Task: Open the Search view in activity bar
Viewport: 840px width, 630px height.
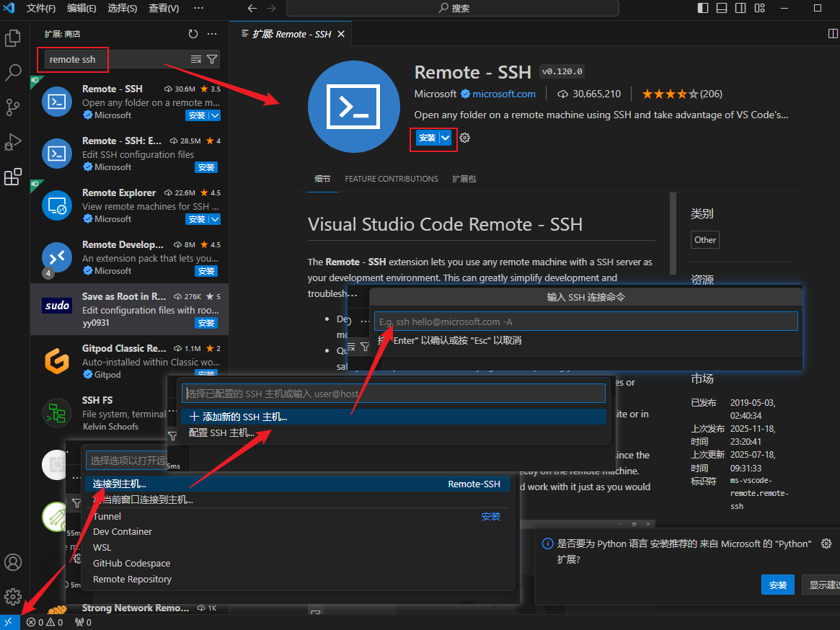Action: click(13, 72)
